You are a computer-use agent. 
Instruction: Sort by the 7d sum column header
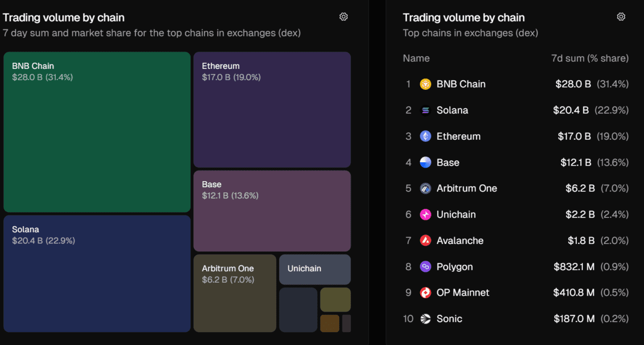tap(589, 58)
